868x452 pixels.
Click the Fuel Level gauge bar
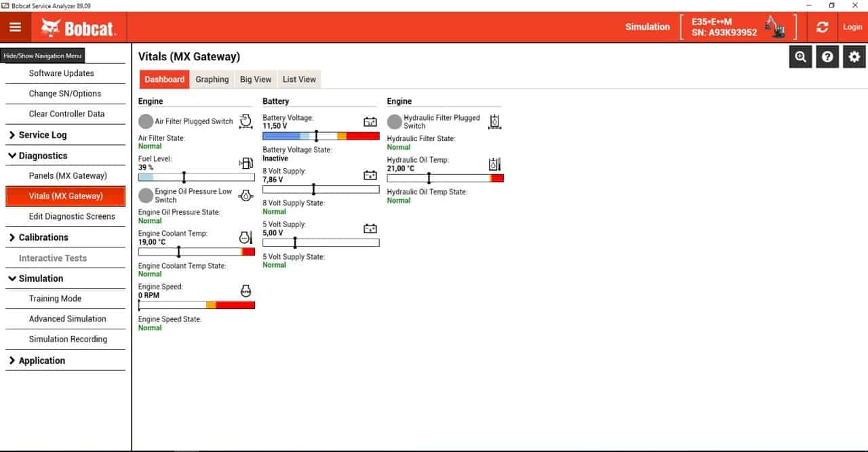[x=197, y=178]
